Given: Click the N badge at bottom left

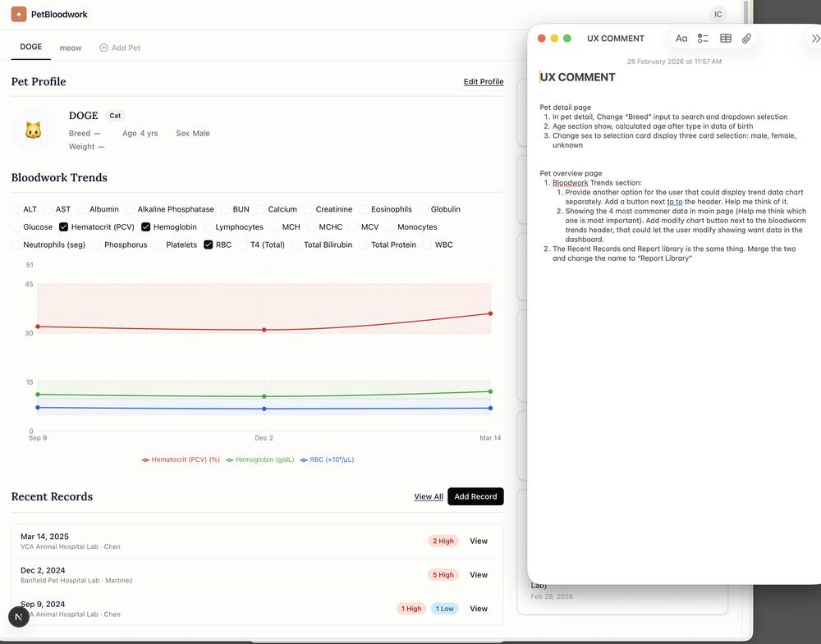Looking at the screenshot, I should click(x=19, y=617).
